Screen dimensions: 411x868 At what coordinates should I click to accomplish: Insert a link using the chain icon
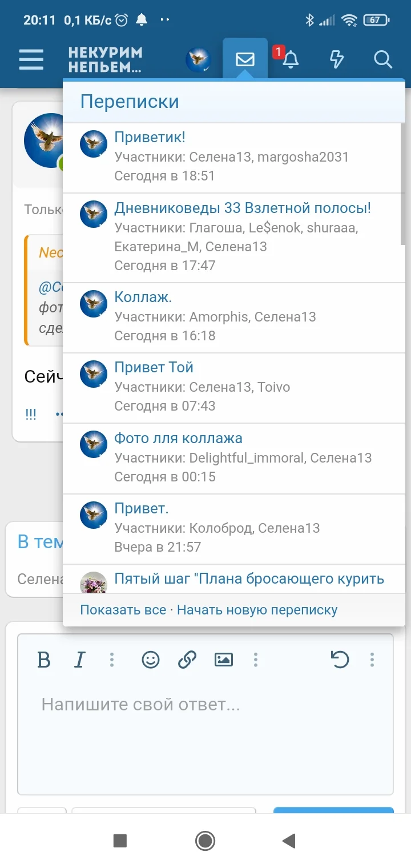coord(186,660)
